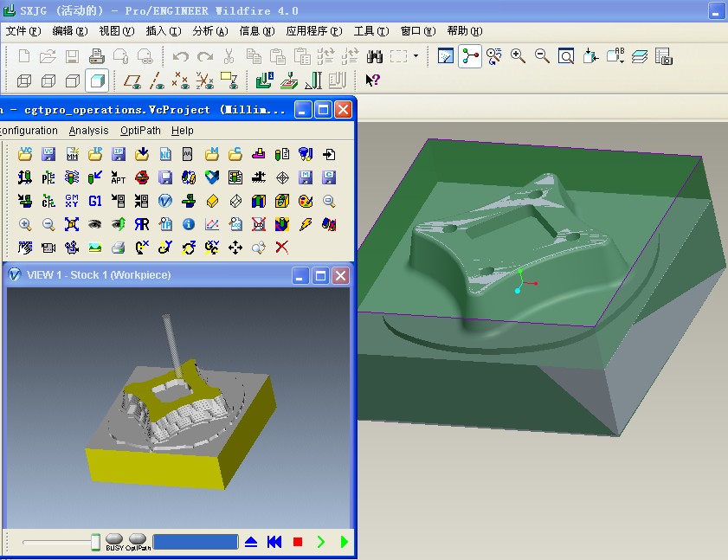This screenshot has width=728, height=560.
Task: Open the VERICUT Analysis menu
Action: 88,131
